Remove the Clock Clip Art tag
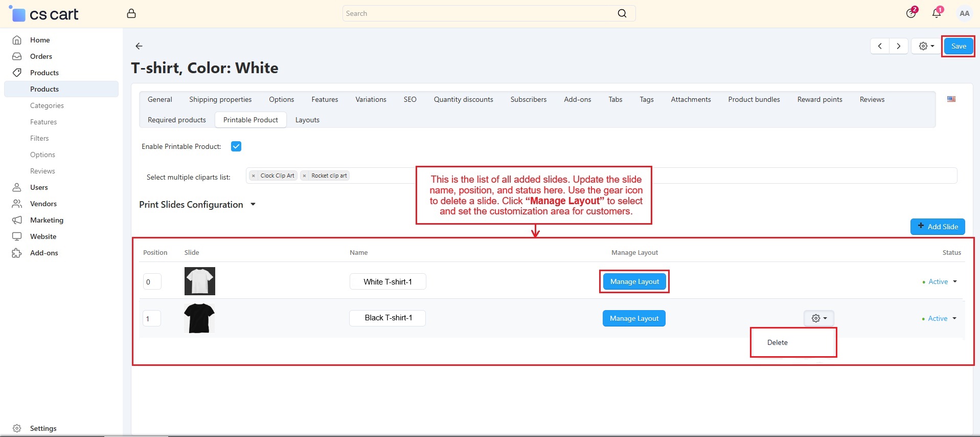Image resolution: width=980 pixels, height=437 pixels. [x=254, y=176]
